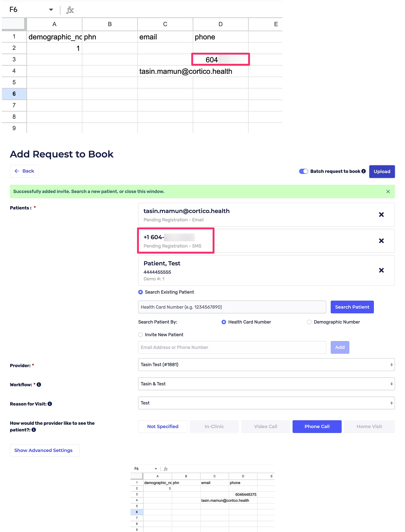Click the Search Patient button
Image resolution: width=405 pixels, height=532 pixels.
click(352, 307)
